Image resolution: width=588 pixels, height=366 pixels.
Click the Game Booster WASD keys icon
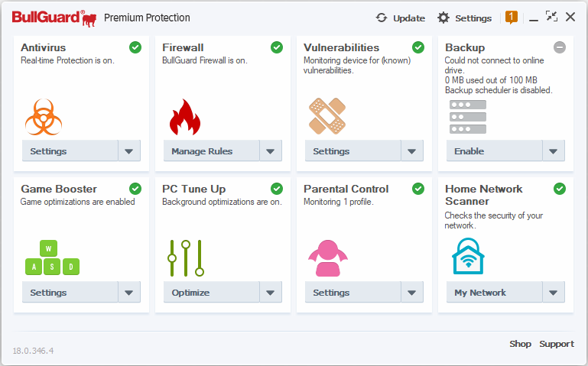click(52, 258)
